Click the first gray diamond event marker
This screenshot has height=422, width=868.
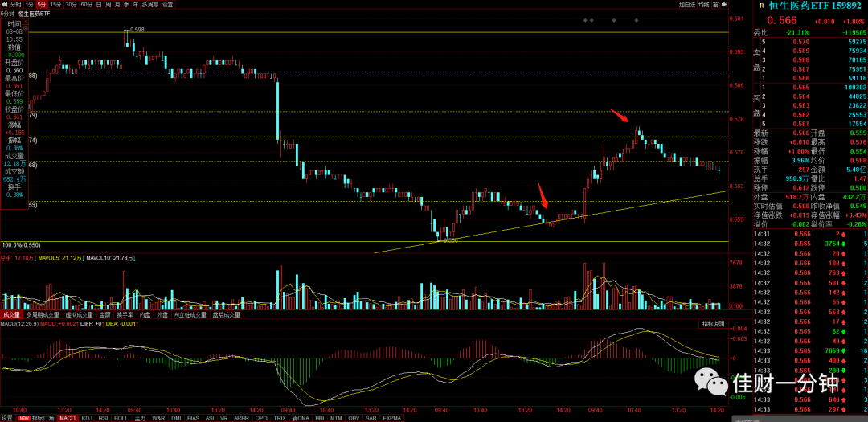click(x=586, y=20)
